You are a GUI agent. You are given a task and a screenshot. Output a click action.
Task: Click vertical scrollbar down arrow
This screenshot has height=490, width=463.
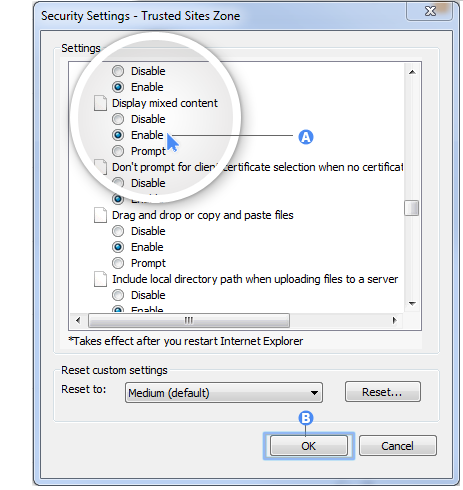[412, 303]
